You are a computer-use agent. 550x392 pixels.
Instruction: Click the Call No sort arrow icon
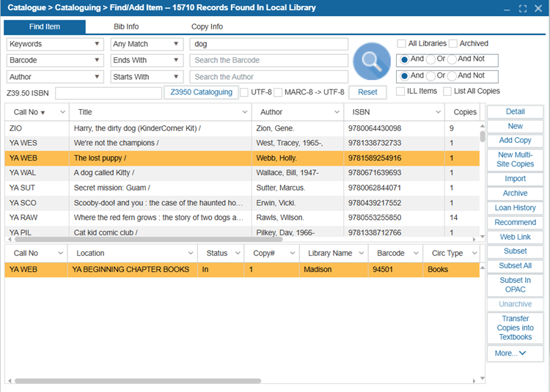coord(43,113)
